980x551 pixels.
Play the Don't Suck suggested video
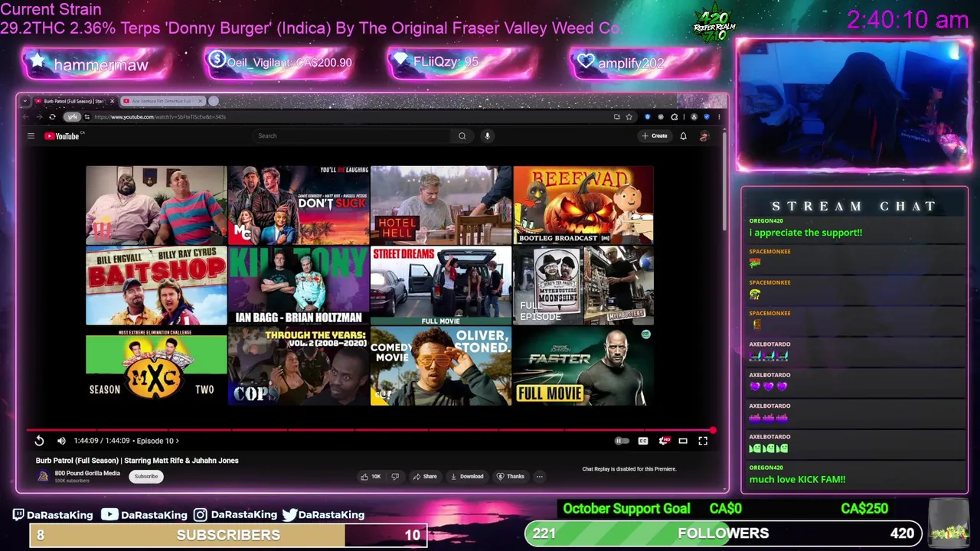click(299, 205)
